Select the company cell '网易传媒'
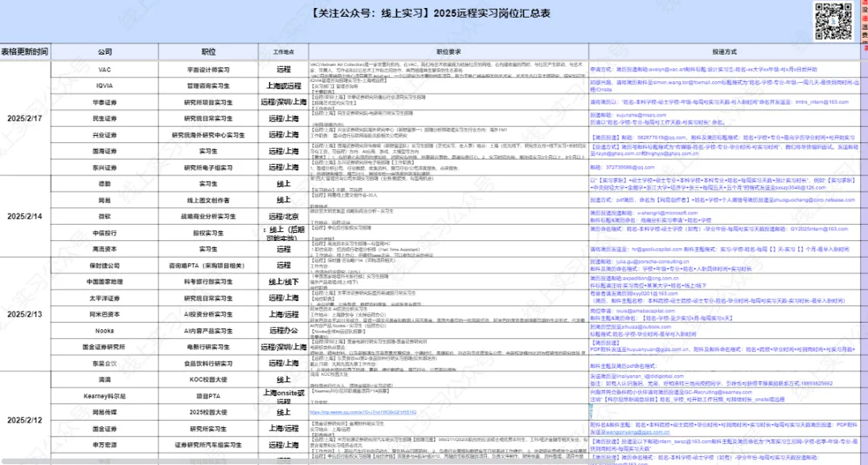 click(104, 412)
